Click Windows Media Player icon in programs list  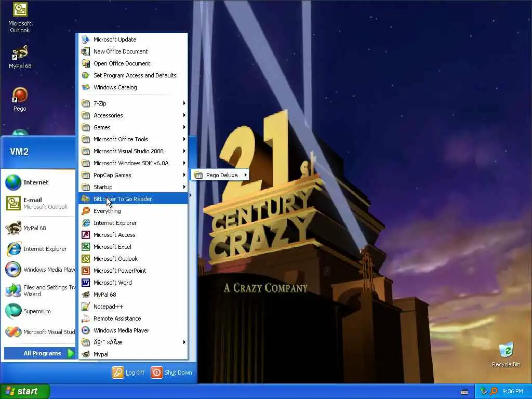(86, 330)
